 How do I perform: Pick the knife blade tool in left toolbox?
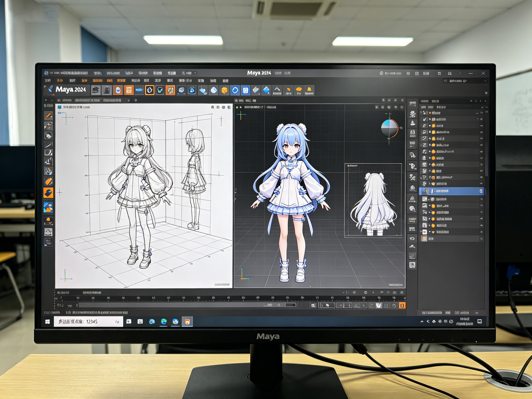pos(48,144)
